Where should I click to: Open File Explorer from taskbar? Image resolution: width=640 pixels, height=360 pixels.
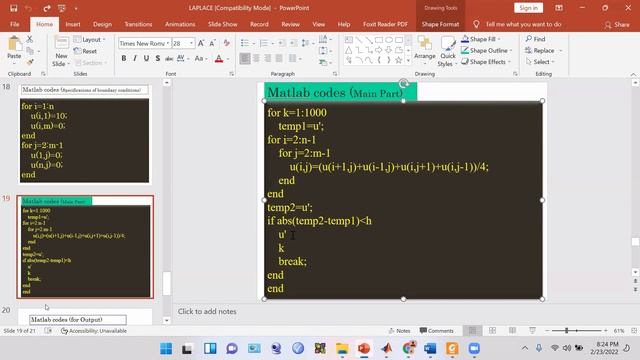click(342, 349)
